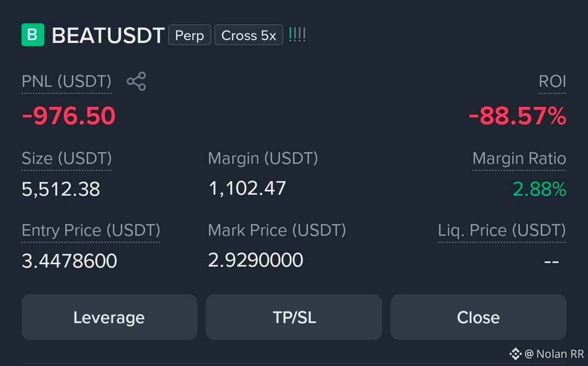588x366 pixels.
Task: Click the Mark Price value 2.9290000
Action: pyautogui.click(x=256, y=260)
